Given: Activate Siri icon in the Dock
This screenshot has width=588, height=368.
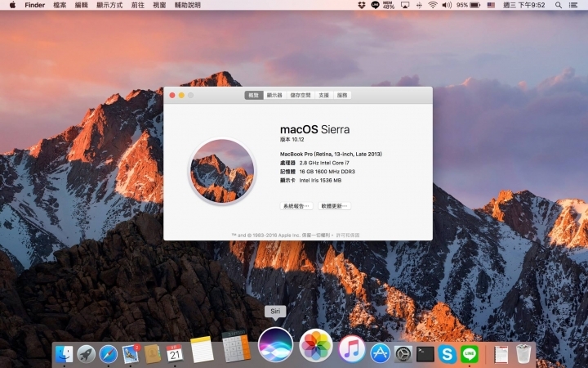Looking at the screenshot, I should [x=276, y=345].
